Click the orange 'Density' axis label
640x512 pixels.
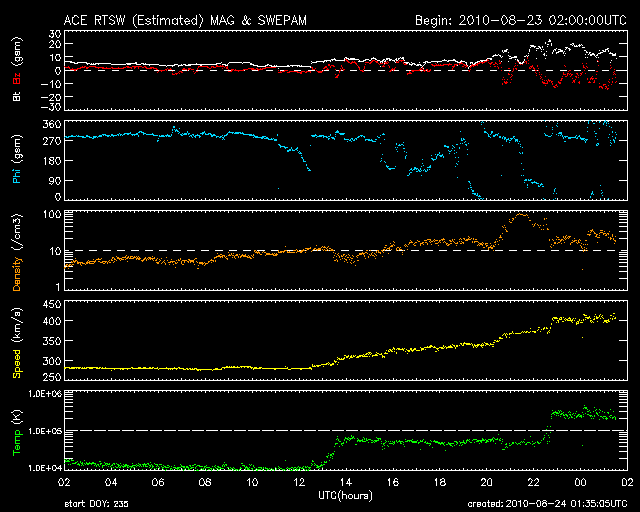[x=17, y=274]
